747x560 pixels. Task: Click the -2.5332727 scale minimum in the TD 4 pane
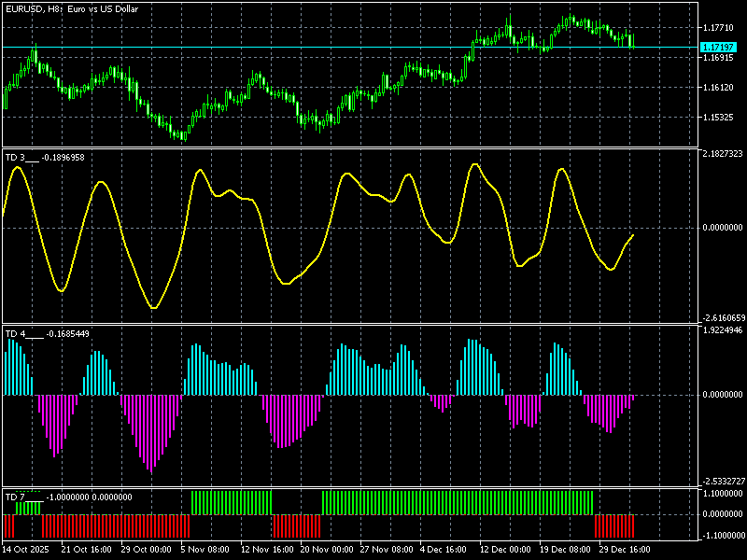tap(723, 481)
